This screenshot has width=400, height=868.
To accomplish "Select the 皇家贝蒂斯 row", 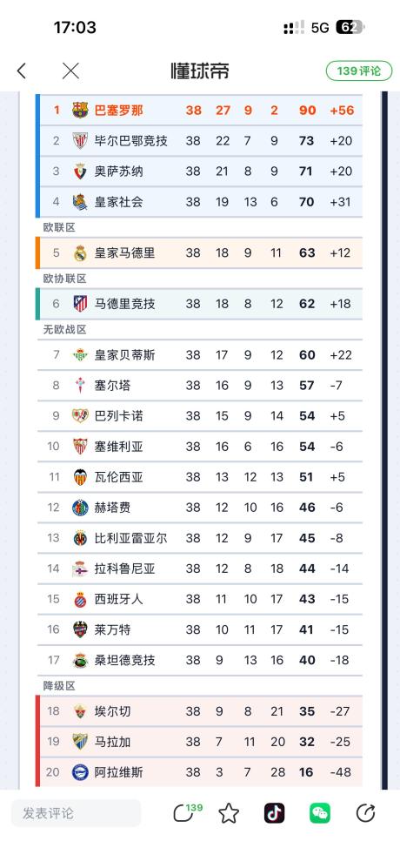I will point(200,355).
